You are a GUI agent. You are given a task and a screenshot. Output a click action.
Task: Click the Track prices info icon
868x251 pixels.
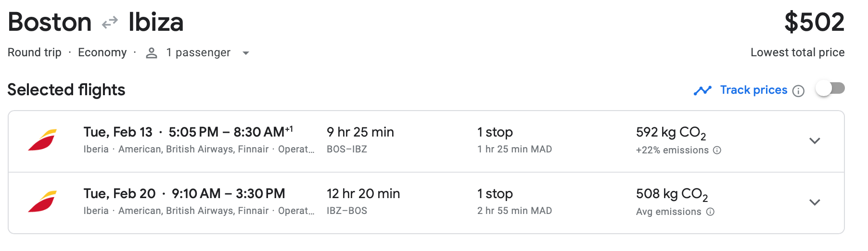tap(798, 91)
